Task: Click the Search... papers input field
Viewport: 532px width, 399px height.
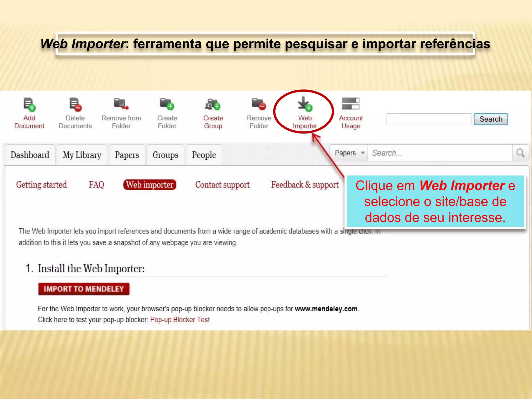Action: coord(440,153)
